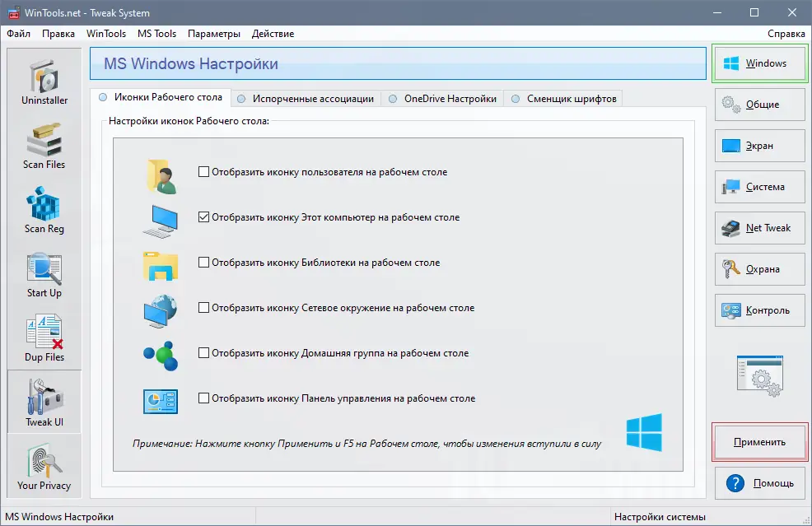Open the Экран settings category

[x=759, y=146]
